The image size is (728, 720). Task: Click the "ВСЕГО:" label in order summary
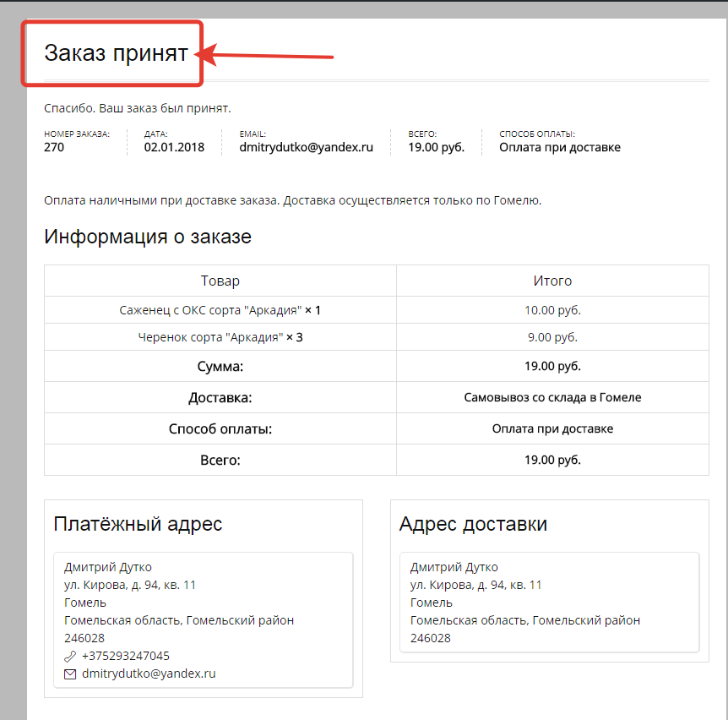(x=422, y=134)
